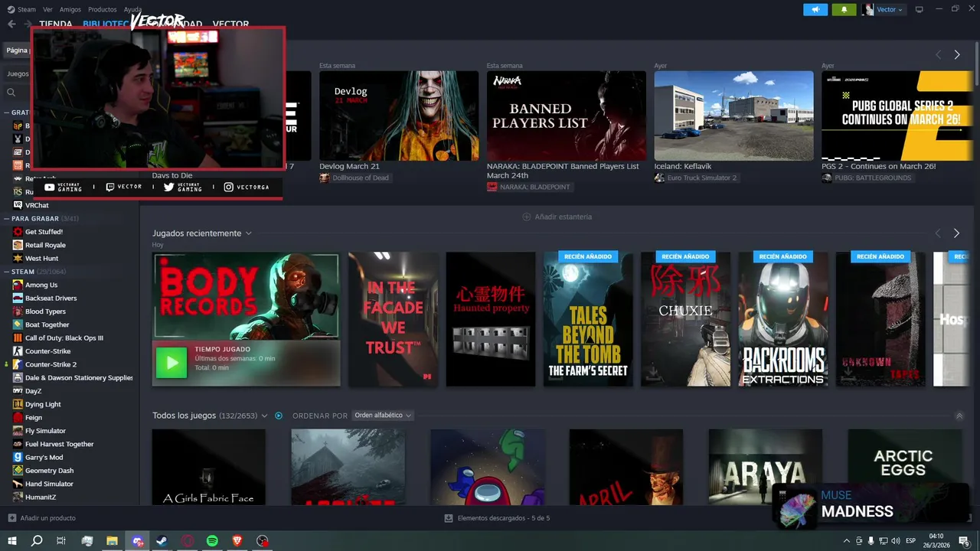Open the Todos los juegos shelf dropdown
This screenshot has width=980, height=551.
(264, 416)
